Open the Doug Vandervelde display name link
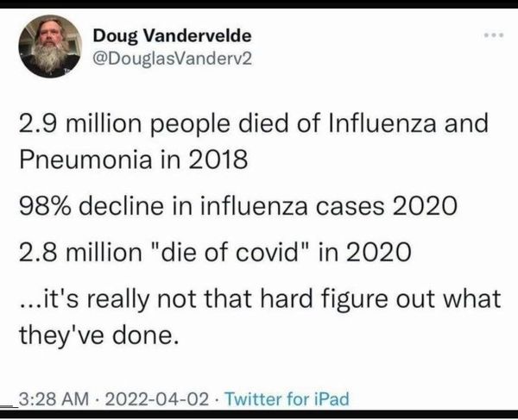This screenshot has width=518, height=420. click(172, 35)
